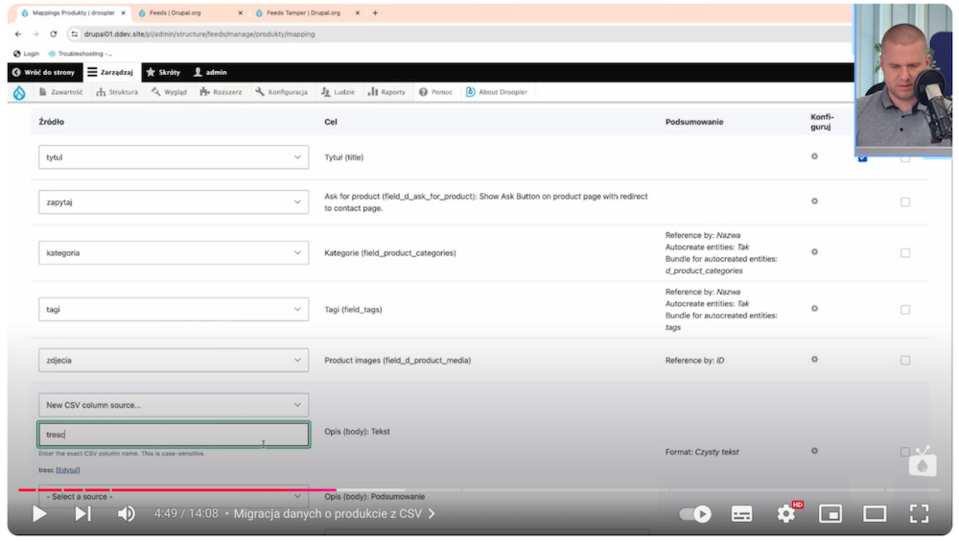Open configuration gear for Opis body Tekst row
This screenshot has width=959, height=542.
pyautogui.click(x=814, y=451)
